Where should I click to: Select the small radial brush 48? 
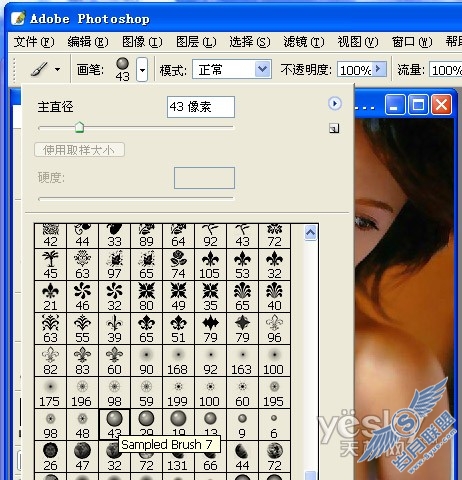82,425
